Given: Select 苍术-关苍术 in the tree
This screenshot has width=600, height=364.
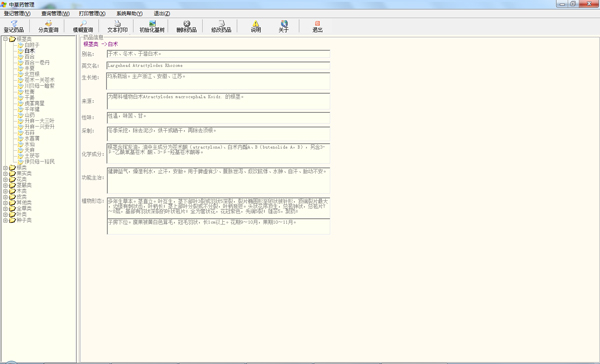Looking at the screenshot, I should [x=39, y=80].
